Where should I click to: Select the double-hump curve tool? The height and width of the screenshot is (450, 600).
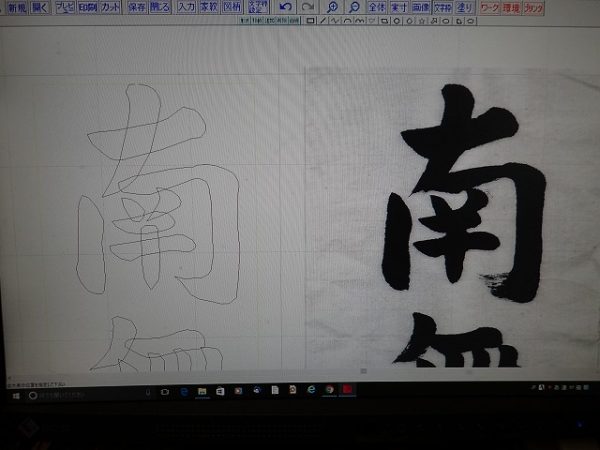pos(359,21)
